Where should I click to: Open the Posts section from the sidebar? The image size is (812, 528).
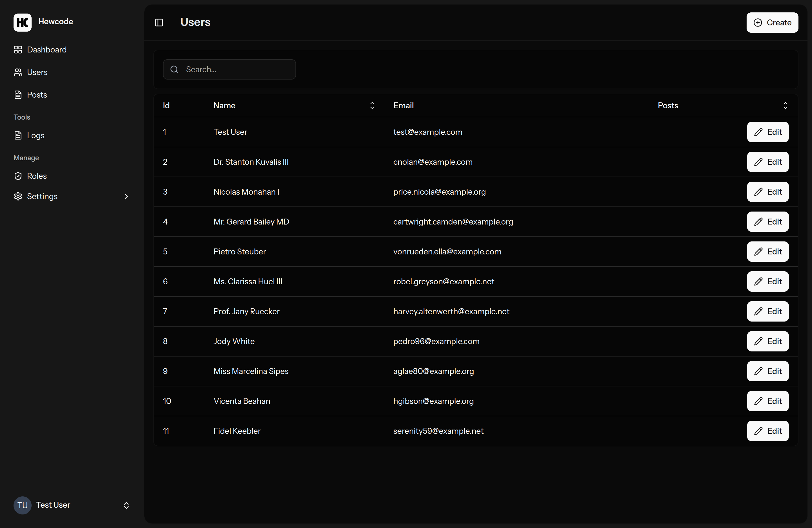click(36, 94)
